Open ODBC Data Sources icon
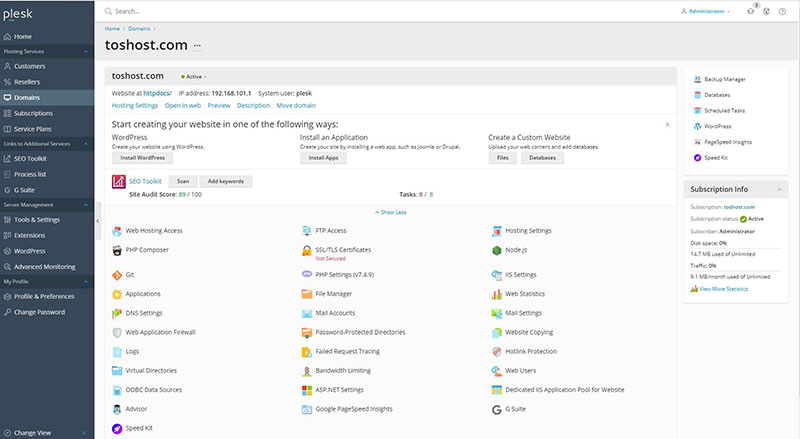This screenshot has width=800, height=439. coord(117,390)
